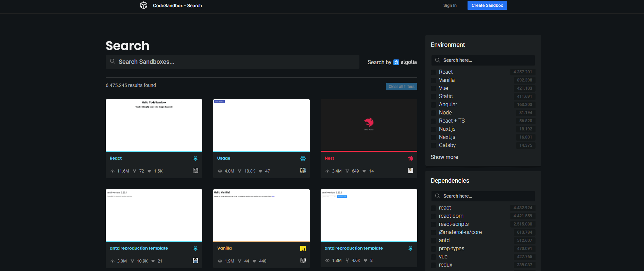Click eye icon on the Vanilla card

click(220, 261)
